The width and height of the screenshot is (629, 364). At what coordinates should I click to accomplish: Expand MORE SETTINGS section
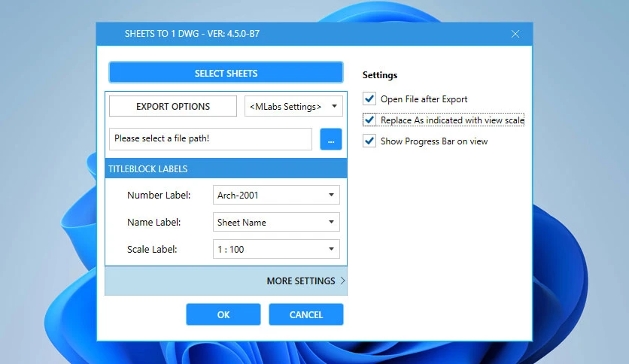click(226, 281)
